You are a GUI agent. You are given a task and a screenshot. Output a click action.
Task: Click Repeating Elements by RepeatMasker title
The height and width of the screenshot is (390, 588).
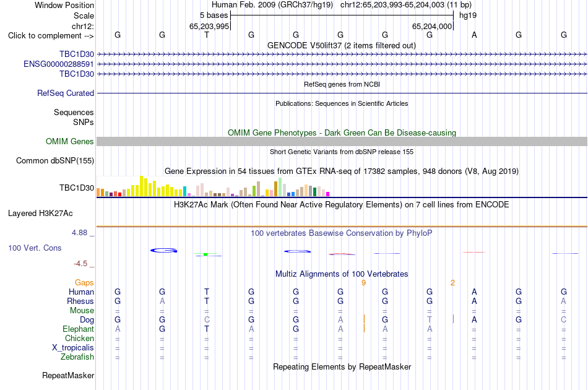click(342, 366)
